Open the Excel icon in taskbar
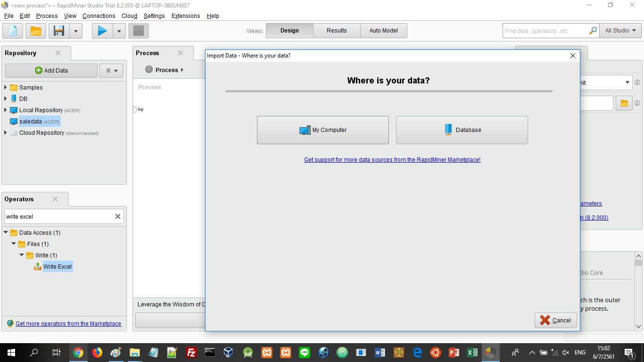This screenshot has width=644, height=362. coord(472,352)
